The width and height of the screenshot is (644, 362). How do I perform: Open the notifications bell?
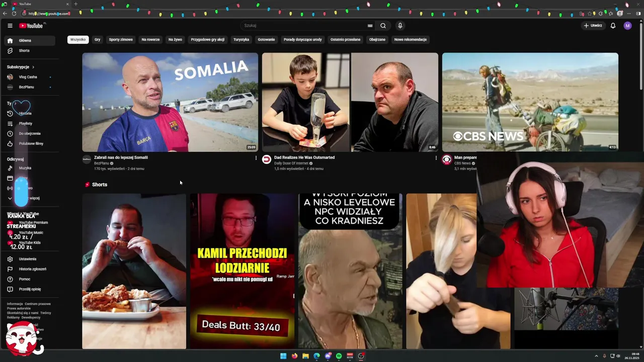point(613,26)
